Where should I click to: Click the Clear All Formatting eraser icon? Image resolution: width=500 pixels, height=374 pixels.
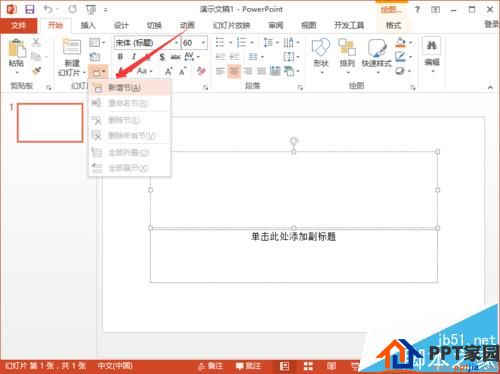pyautogui.click(x=201, y=71)
